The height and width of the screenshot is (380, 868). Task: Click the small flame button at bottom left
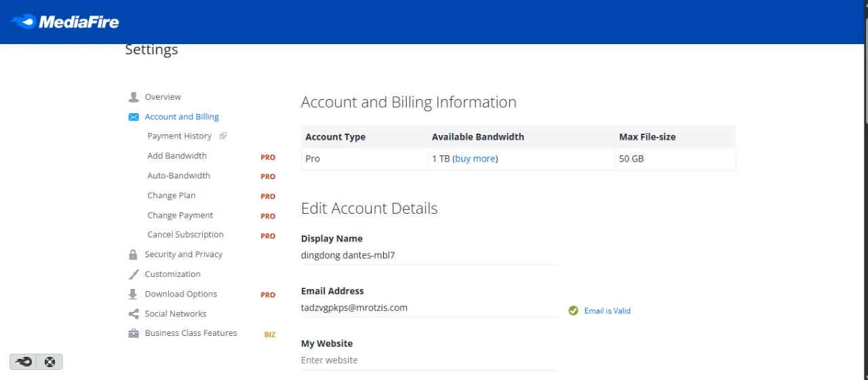tap(23, 362)
